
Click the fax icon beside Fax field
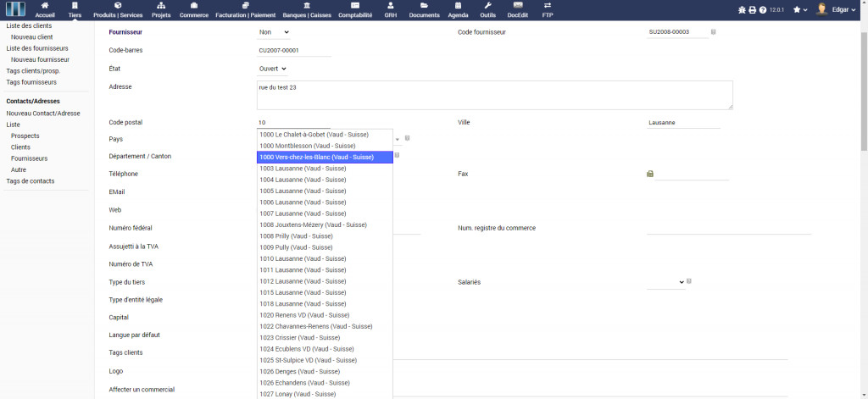[x=650, y=174]
